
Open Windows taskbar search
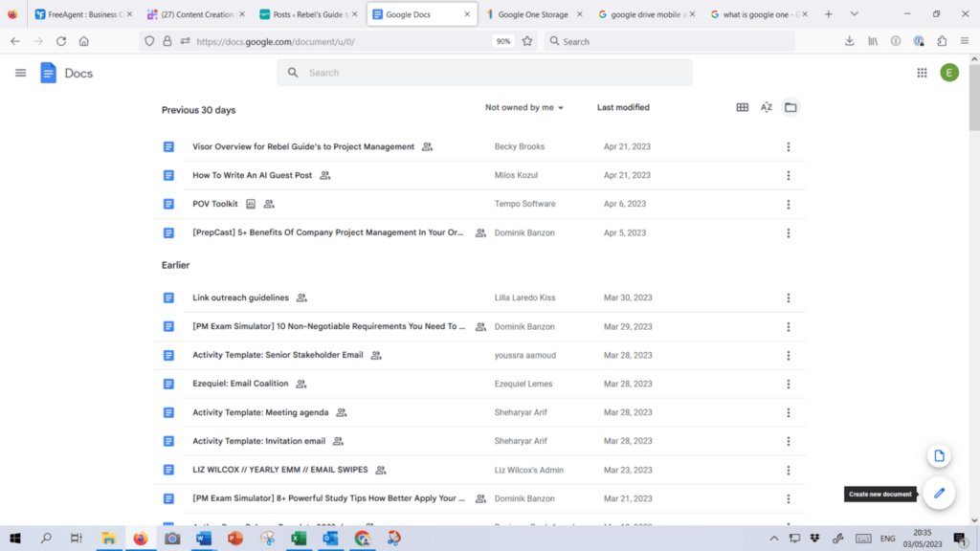[x=46, y=538]
